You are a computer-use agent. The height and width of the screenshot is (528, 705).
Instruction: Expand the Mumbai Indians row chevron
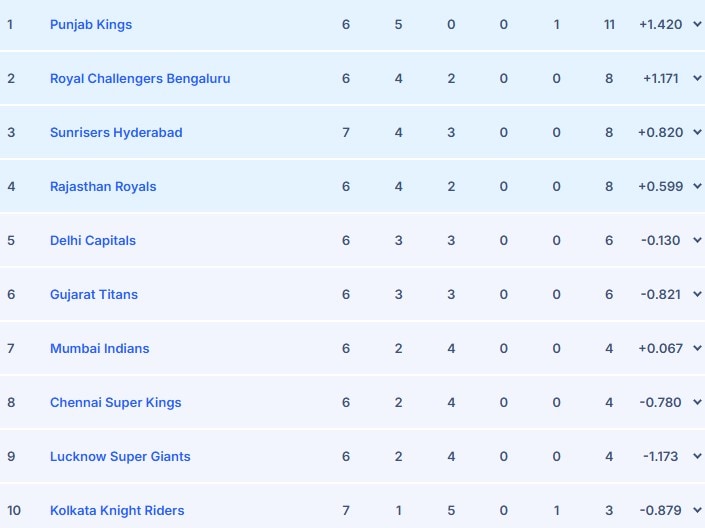(x=697, y=348)
